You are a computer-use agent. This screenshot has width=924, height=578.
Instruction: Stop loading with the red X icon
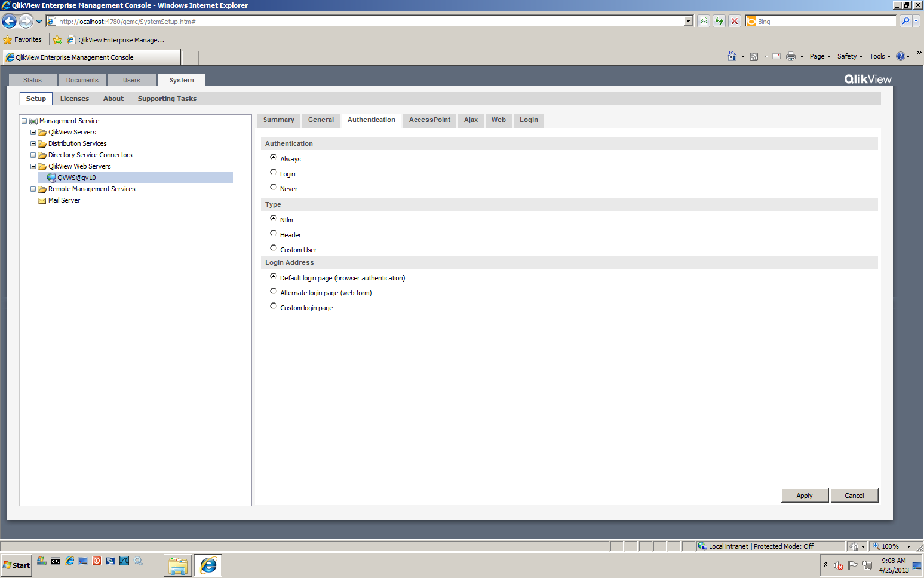[x=735, y=22]
